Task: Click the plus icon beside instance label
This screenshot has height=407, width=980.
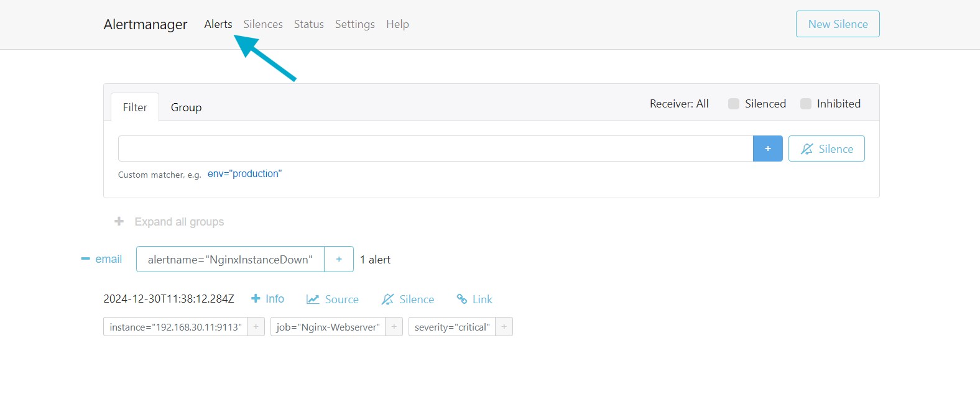Action: [x=256, y=327]
